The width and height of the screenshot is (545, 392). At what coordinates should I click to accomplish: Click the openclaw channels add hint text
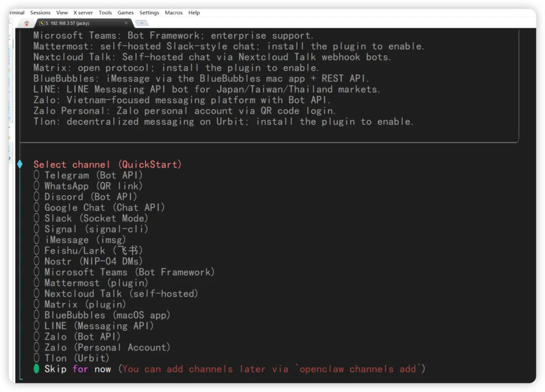(272, 369)
